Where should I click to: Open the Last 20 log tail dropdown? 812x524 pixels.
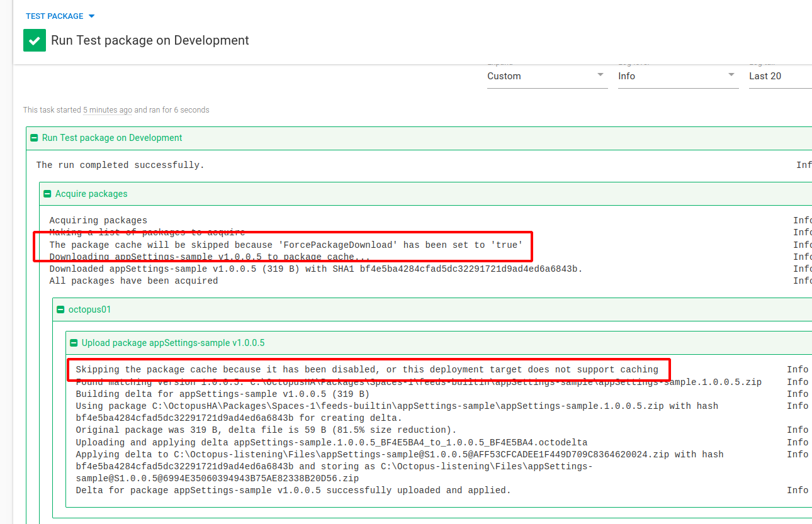(x=779, y=76)
